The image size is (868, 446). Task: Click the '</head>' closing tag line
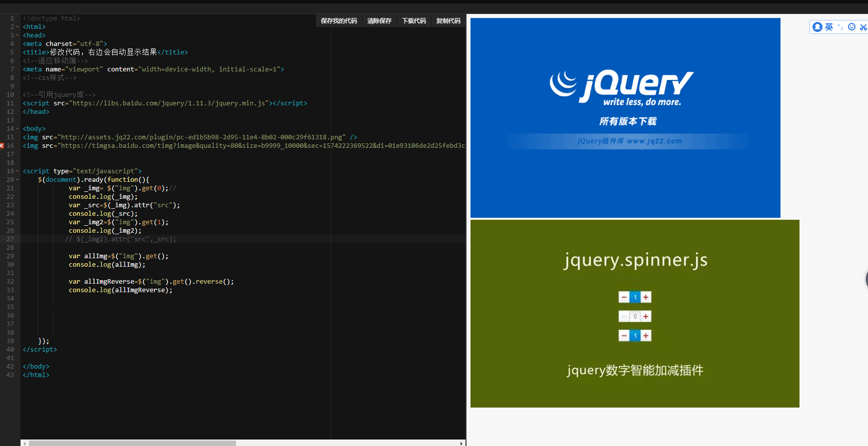[36, 112]
